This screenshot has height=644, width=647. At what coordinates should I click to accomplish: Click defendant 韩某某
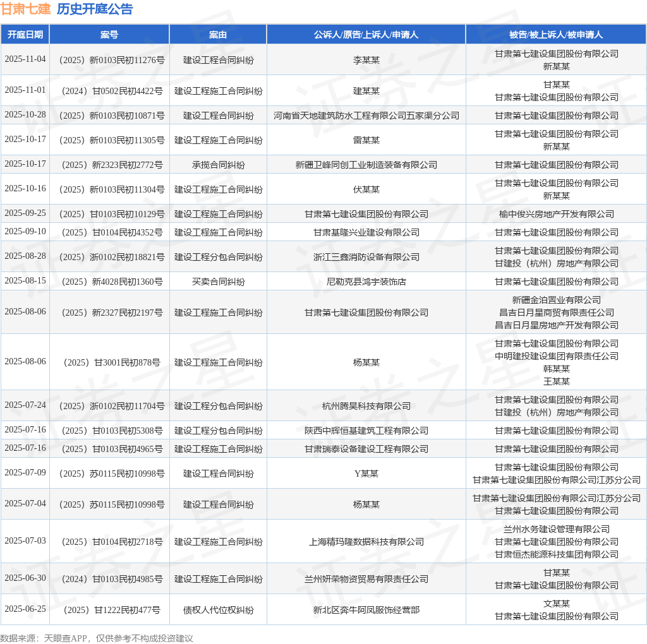pos(556,369)
